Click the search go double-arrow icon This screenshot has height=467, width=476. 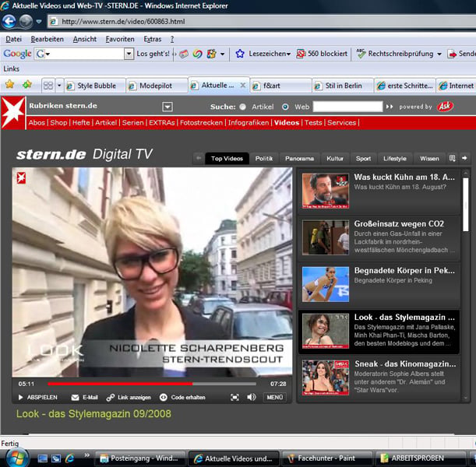pos(390,107)
